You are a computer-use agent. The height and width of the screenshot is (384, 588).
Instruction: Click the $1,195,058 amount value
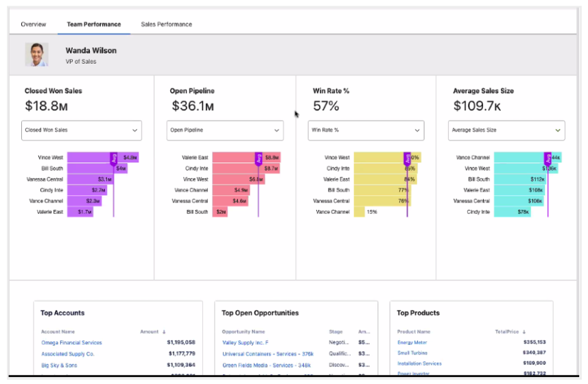point(181,342)
